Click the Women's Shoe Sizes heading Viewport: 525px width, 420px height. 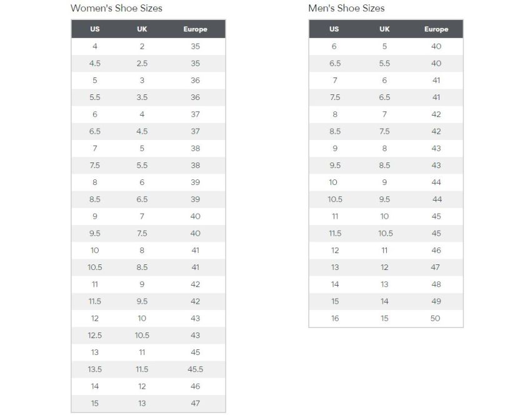[x=116, y=8]
